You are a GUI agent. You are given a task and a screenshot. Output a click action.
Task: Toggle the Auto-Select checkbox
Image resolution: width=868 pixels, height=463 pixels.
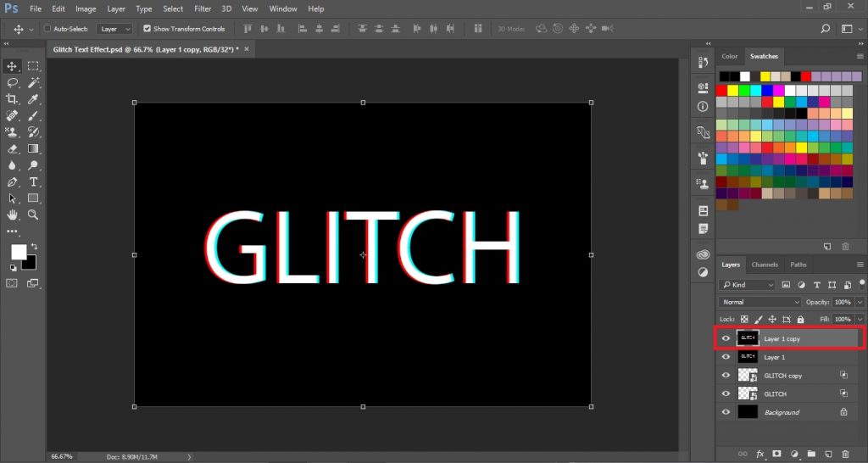(x=47, y=29)
